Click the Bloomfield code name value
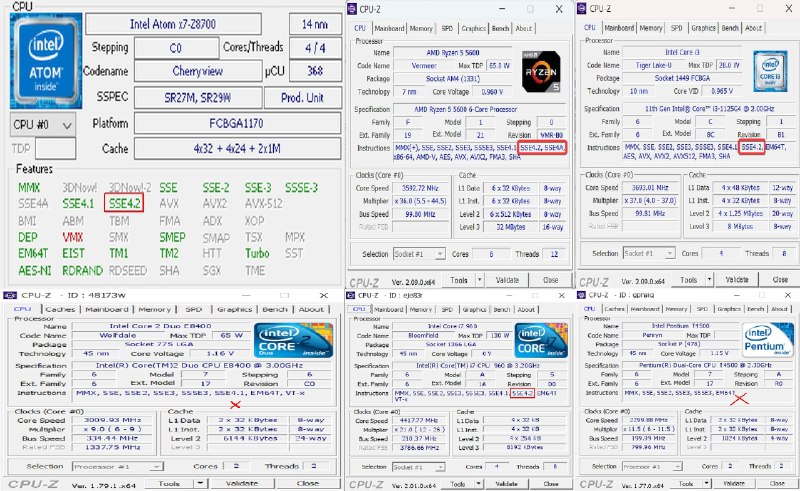Image resolution: width=800 pixels, height=491 pixels. [x=423, y=335]
